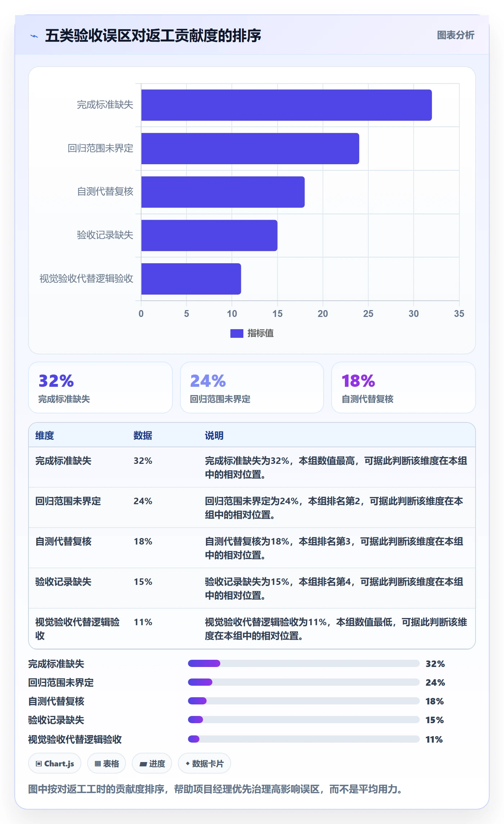This screenshot has width=504, height=824.
Task: Click the 24% data cell in table
Action: pos(143,501)
